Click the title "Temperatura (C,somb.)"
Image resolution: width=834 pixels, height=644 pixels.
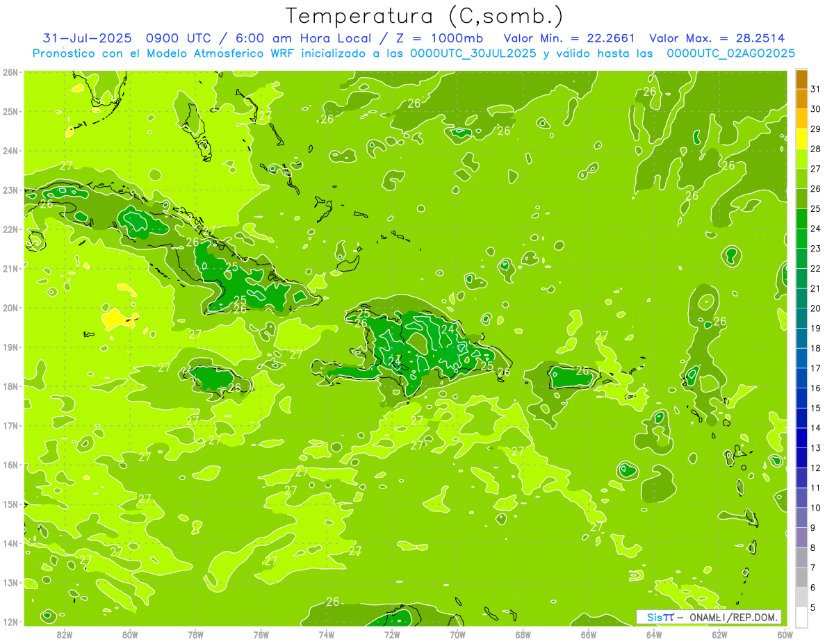[423, 17]
